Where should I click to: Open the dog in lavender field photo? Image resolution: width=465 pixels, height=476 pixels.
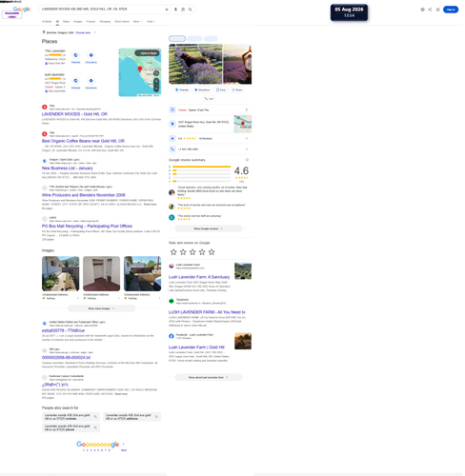(x=195, y=64)
